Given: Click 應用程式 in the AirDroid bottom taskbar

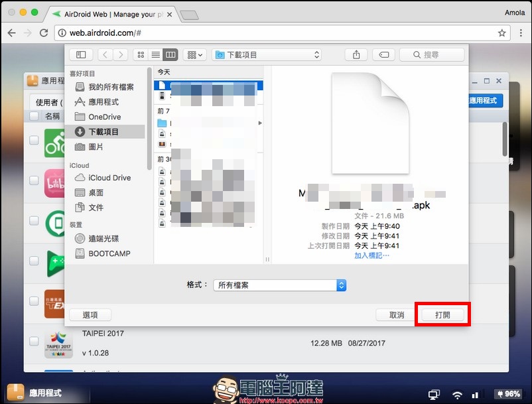Looking at the screenshot, I should coord(45,393).
